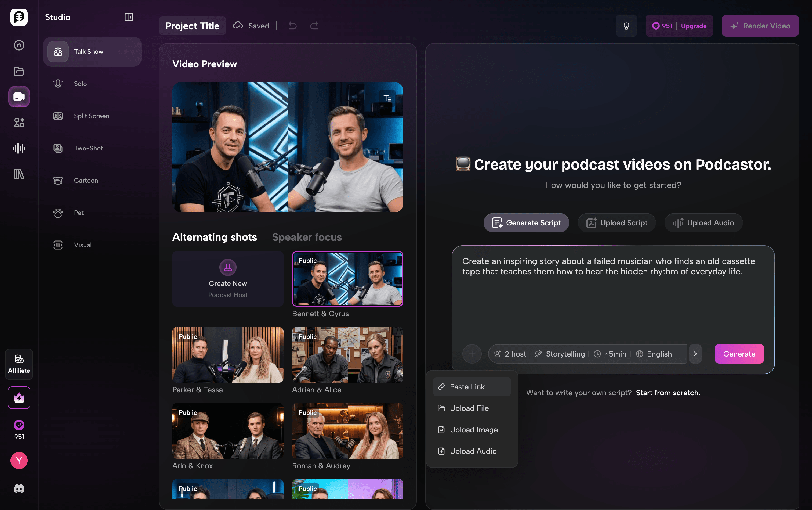Click the 951 credits gem in left rail
The height and width of the screenshot is (510, 812).
tap(19, 430)
